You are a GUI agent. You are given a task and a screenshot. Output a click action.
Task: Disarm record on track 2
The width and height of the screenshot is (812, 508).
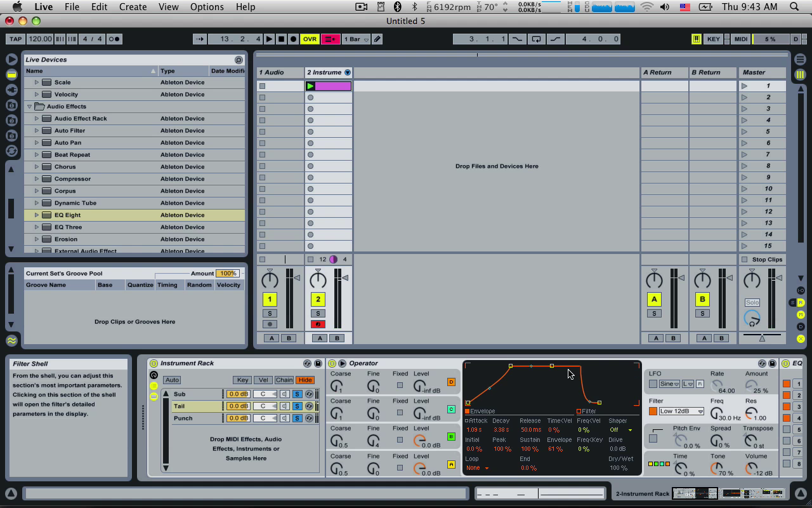[x=318, y=324]
